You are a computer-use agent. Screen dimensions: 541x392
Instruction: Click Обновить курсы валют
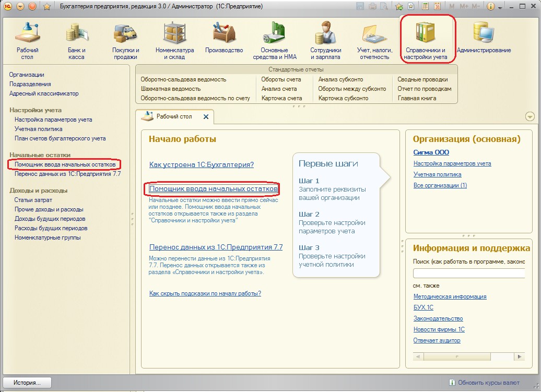[x=488, y=383]
